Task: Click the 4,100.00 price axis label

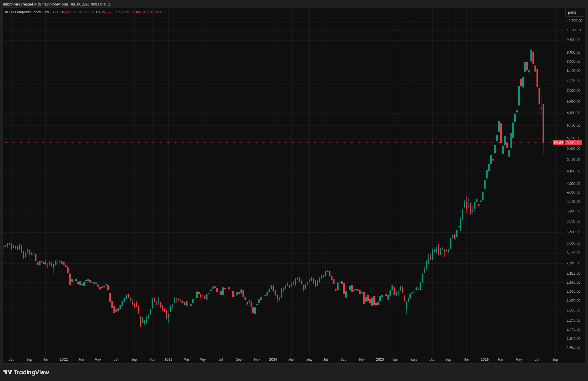Action: pos(574,202)
